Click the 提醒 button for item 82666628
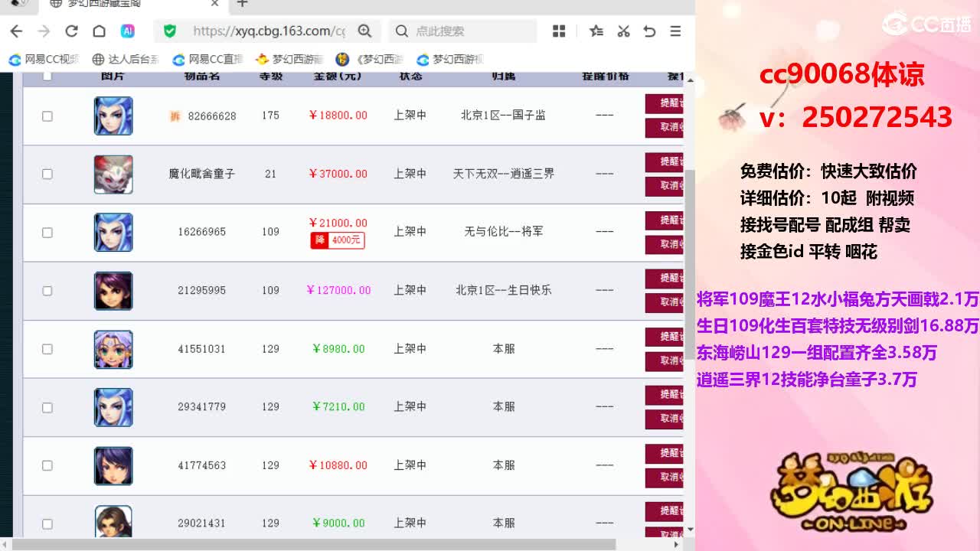 [x=665, y=103]
